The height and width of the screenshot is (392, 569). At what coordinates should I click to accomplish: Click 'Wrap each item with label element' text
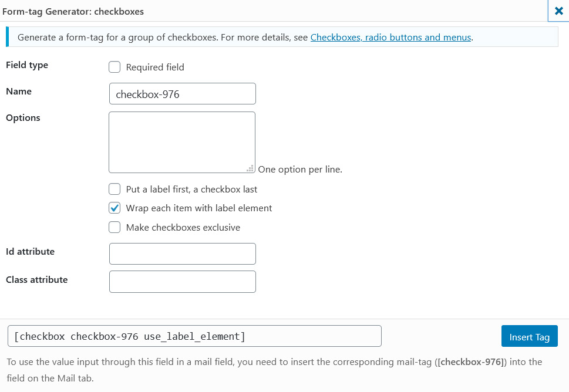(199, 208)
